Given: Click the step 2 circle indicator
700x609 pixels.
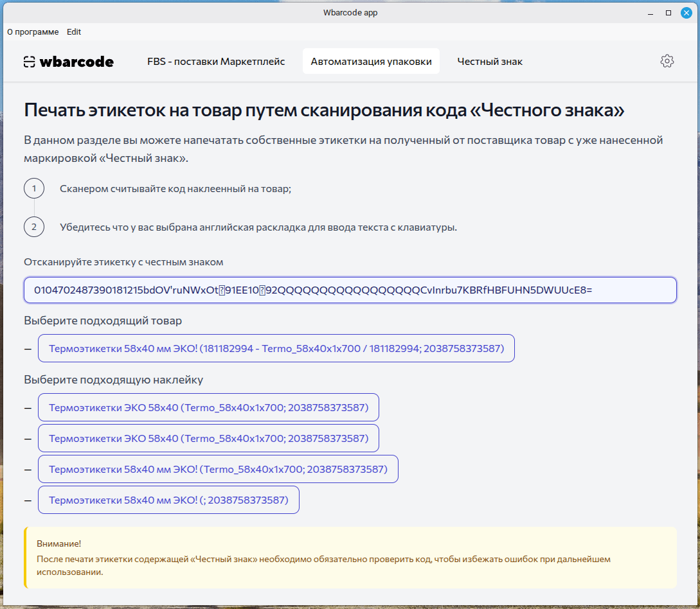Looking at the screenshot, I should click(33, 227).
